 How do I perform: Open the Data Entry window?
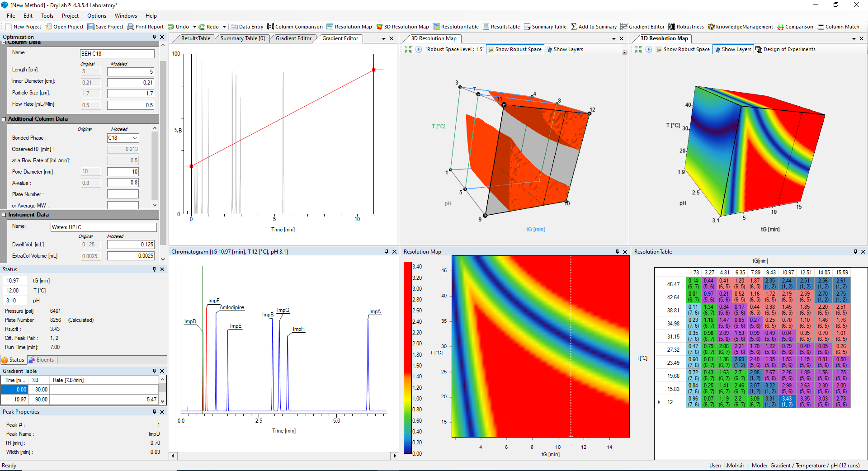point(247,27)
